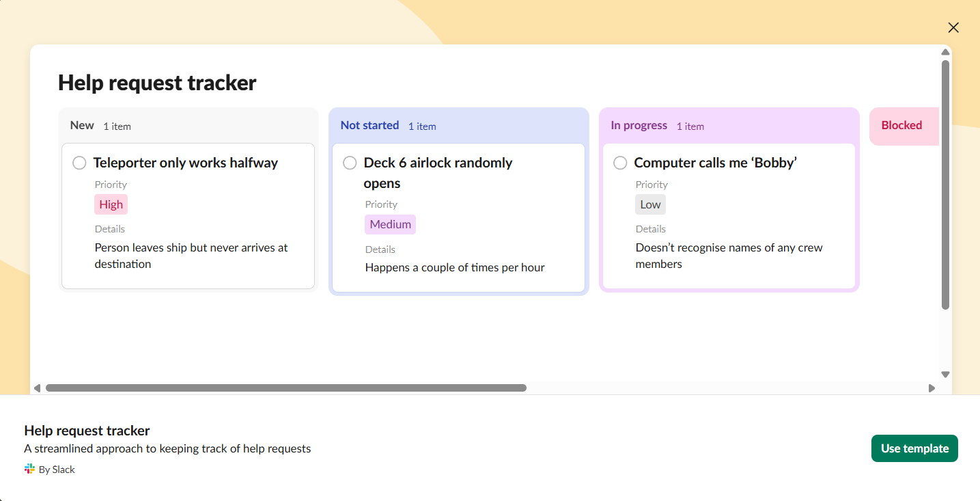
Task: Click 'A streamlined approach' description text
Action: coord(167,449)
